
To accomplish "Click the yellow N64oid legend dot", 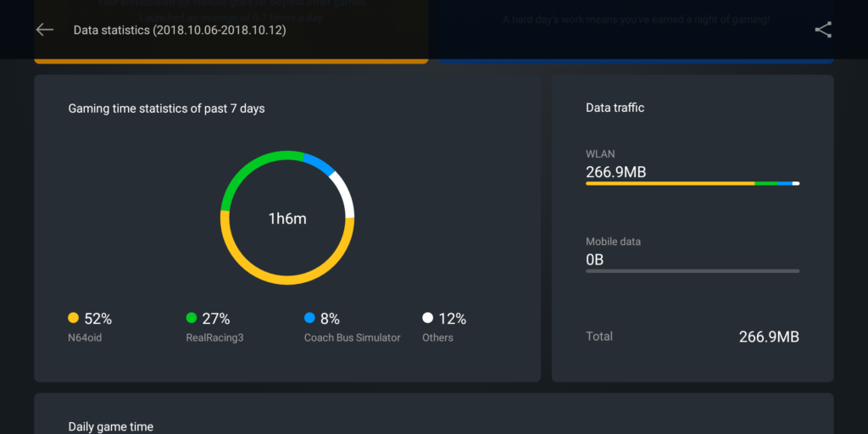I will click(73, 319).
